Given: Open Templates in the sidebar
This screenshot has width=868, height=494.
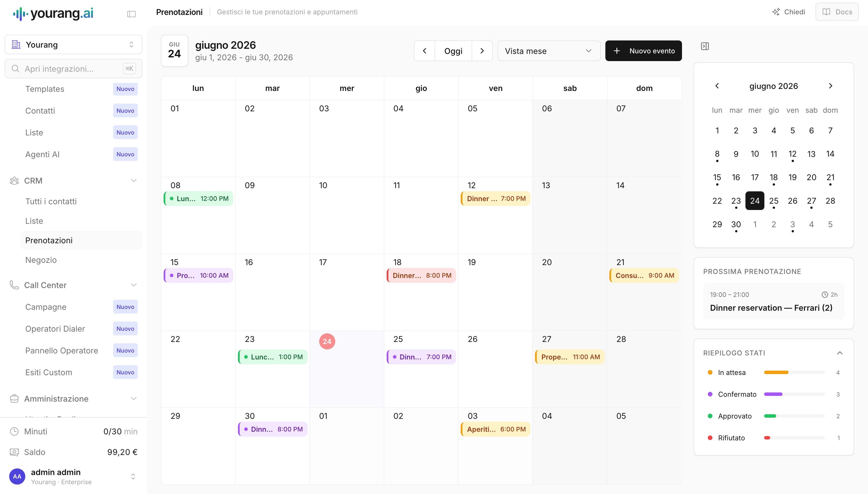Looking at the screenshot, I should tap(45, 89).
